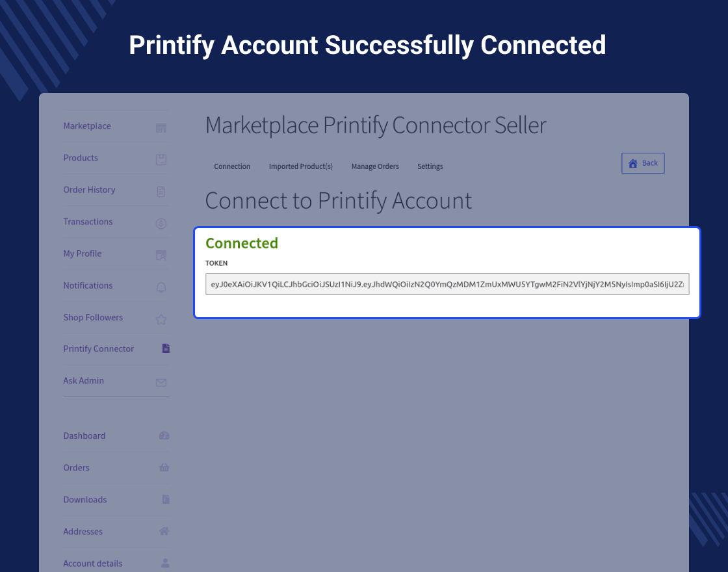Image resolution: width=728 pixels, height=572 pixels.
Task: Open the Downloads sidebar link
Action: [85, 500]
